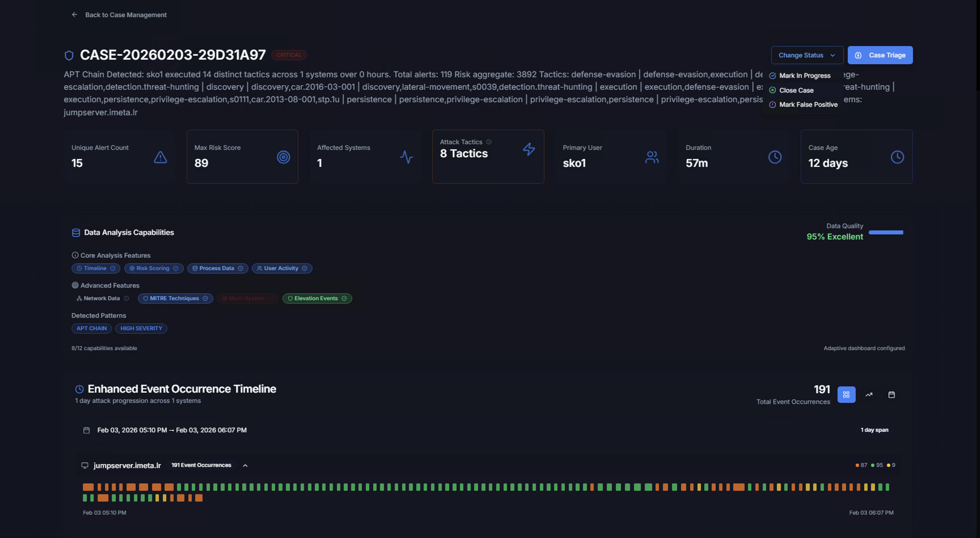Switch to trend chart timeline view
This screenshot has width=980, height=538.
pyautogui.click(x=869, y=394)
